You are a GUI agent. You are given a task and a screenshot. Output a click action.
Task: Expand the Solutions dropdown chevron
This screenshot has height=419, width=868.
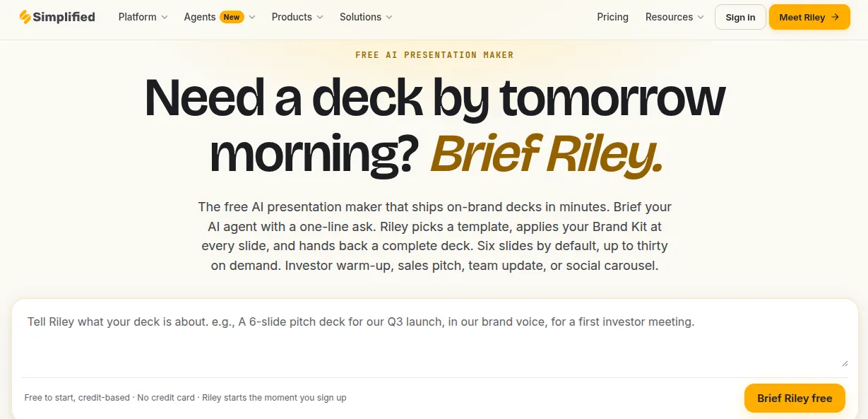click(389, 17)
